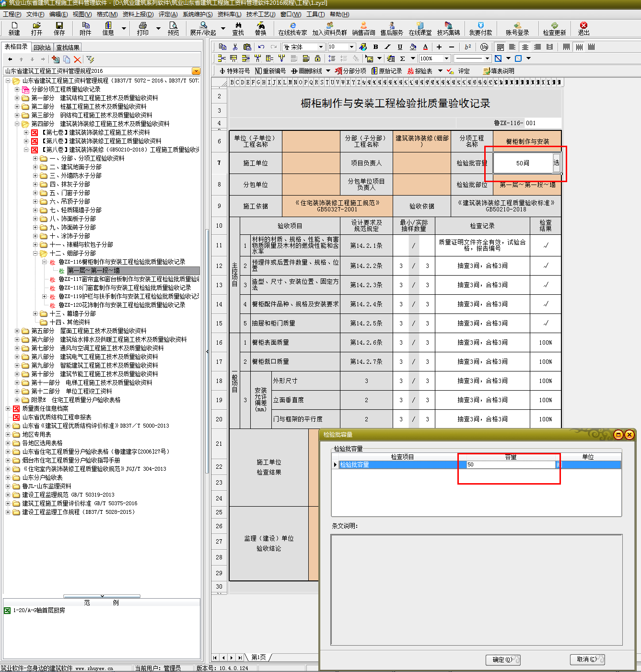Image resolution: width=641 pixels, height=672 pixels.
Task: Select 鲁ZX-117窗帘盒和窗台板 tree item
Action: coord(128,279)
